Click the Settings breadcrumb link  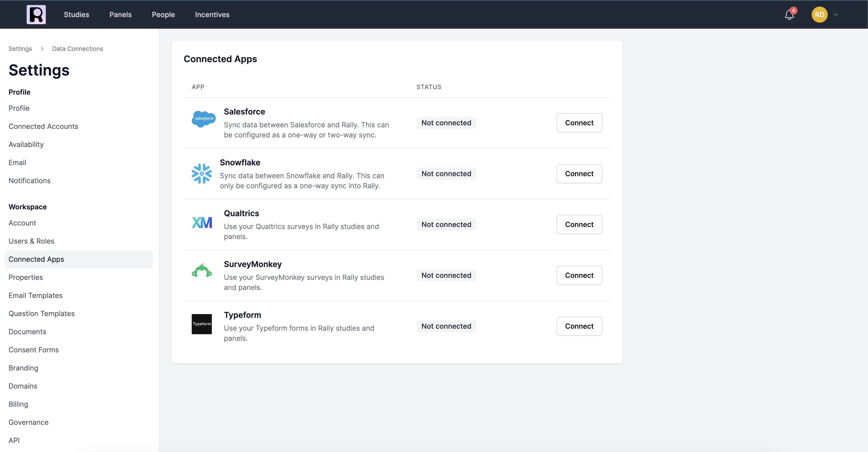20,49
